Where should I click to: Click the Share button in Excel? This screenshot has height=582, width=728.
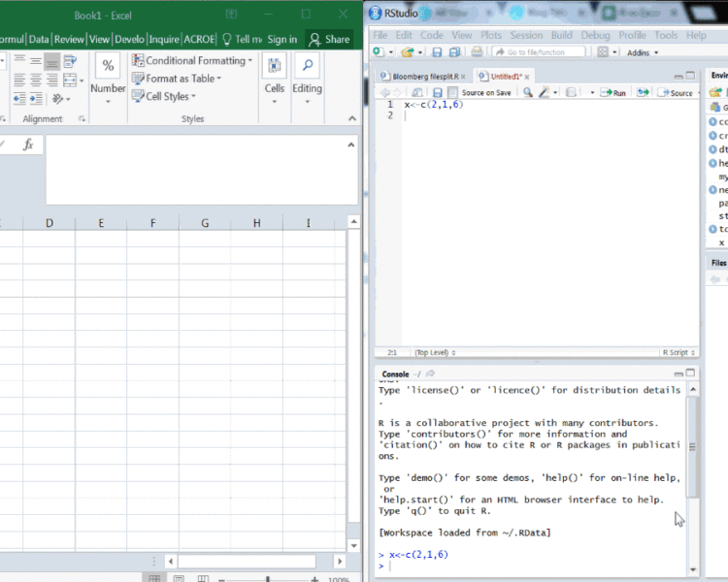[329, 39]
